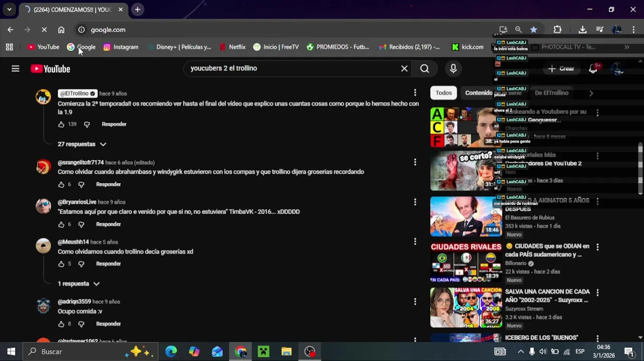Click the google.com address bar
Screen dimensions: 644x361
click(286, 30)
